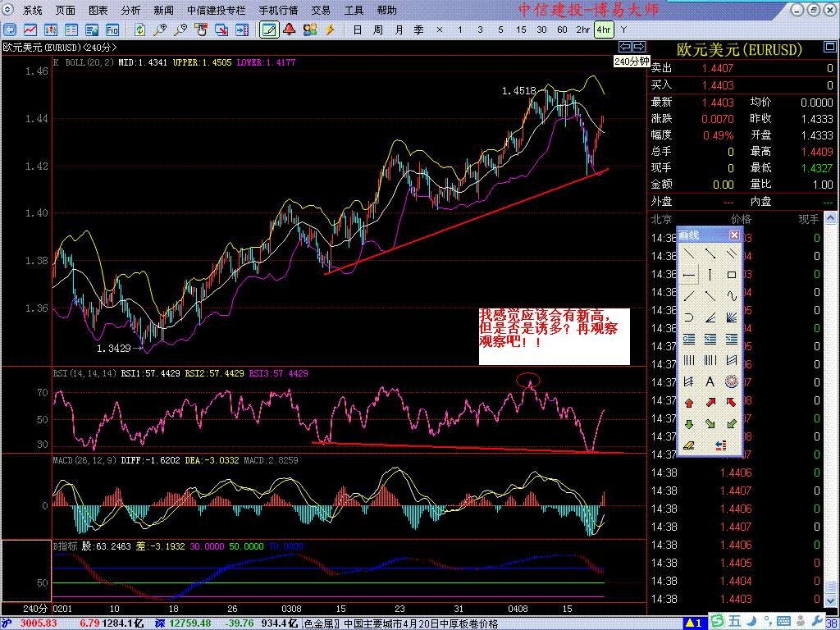The width and height of the screenshot is (840, 630).
Task: Click the yellow warning badge in status bar
Action: point(694,623)
